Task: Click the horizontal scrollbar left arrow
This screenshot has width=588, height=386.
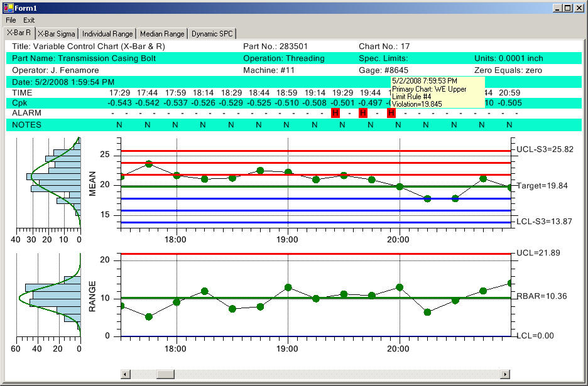Action: point(126,374)
